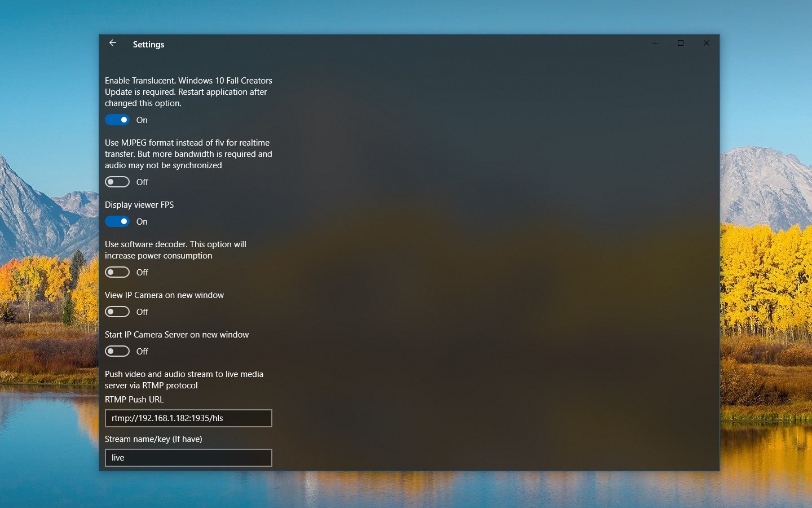Disable the Enable Translucent option
812x508 pixels.
point(117,120)
